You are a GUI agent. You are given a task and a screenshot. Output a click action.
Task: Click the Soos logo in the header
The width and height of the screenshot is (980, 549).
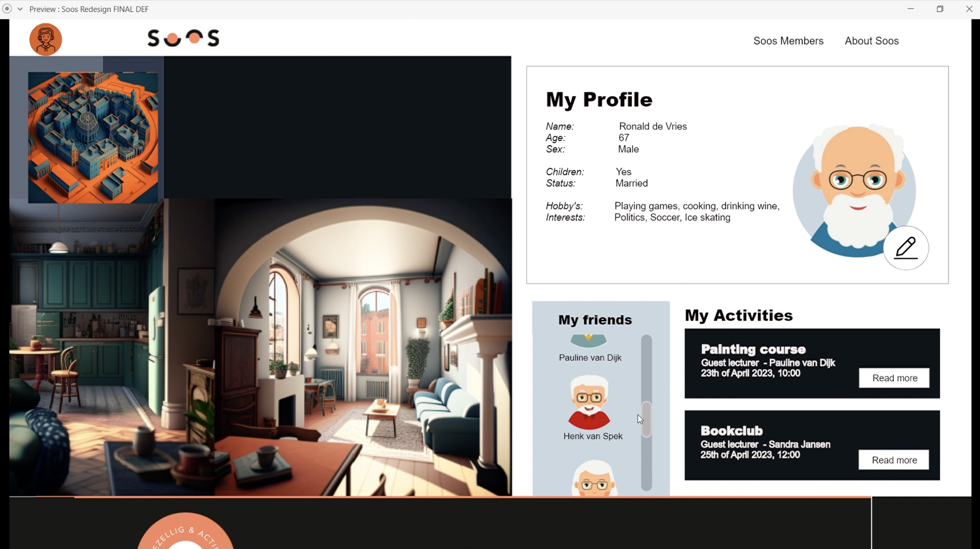(x=183, y=38)
